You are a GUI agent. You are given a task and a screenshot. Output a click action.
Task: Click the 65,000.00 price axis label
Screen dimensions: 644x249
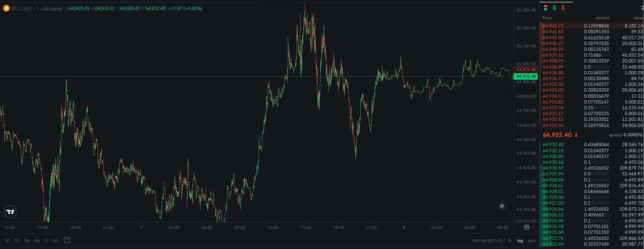(526, 64)
